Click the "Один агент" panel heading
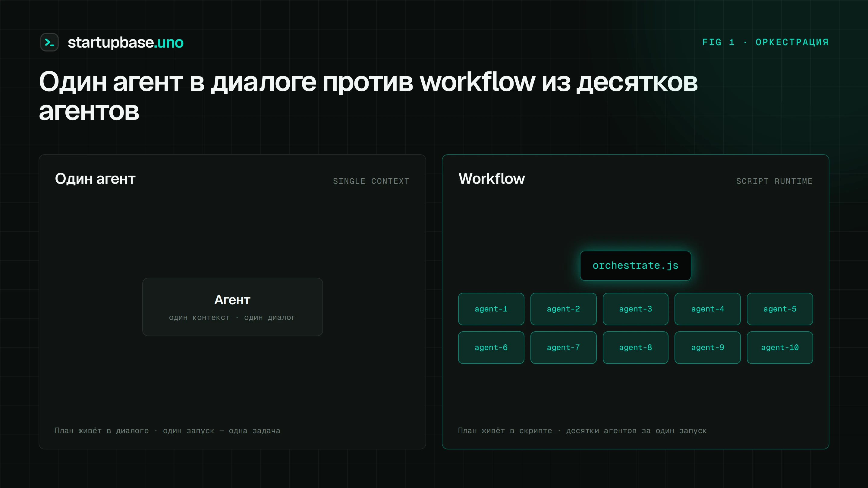 95,179
